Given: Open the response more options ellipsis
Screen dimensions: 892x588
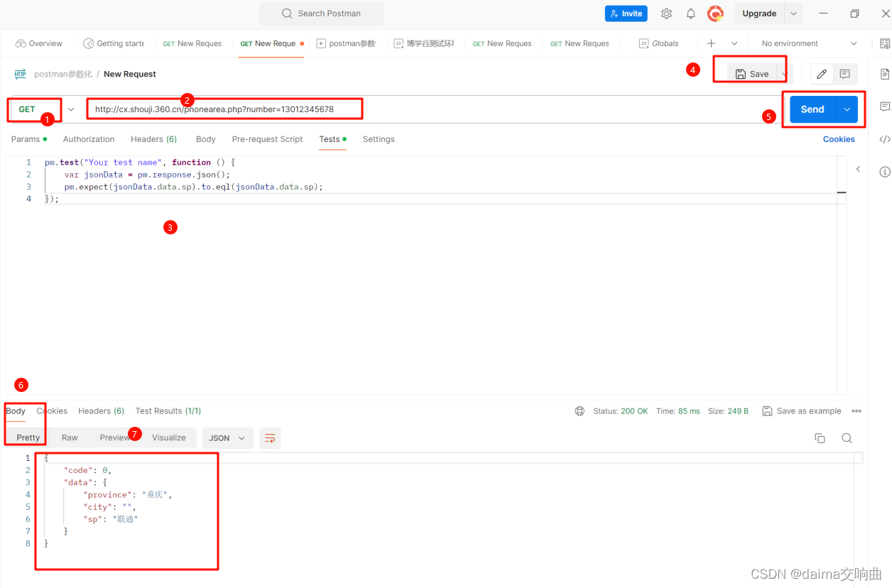Looking at the screenshot, I should 856,411.
